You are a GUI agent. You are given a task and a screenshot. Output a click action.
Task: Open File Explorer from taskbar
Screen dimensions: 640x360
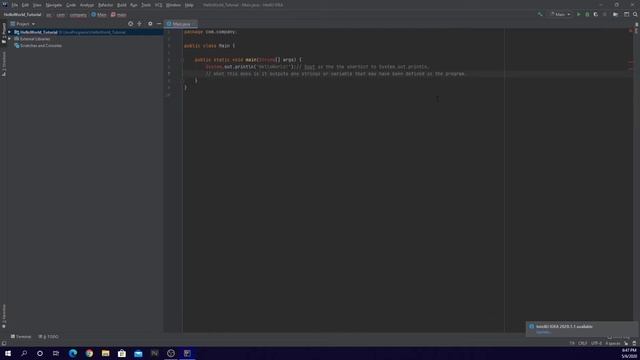pos(106,353)
